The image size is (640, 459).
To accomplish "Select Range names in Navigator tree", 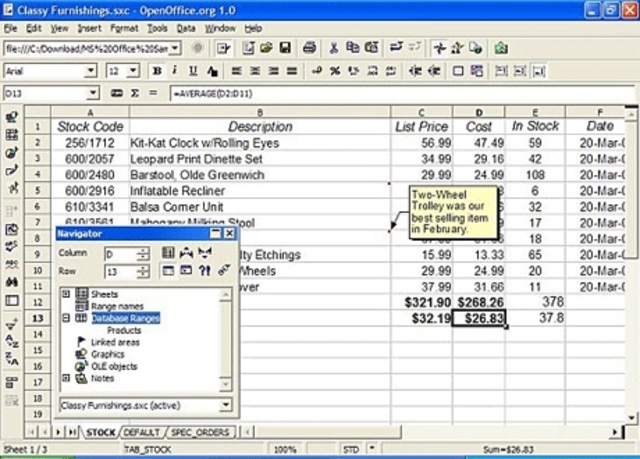I will coord(117,306).
